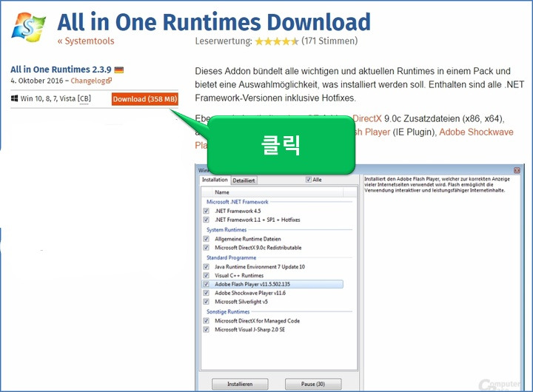The height and width of the screenshot is (392, 533).
Task: Click the All in One Runtimes Download heading
Action: pos(214,22)
